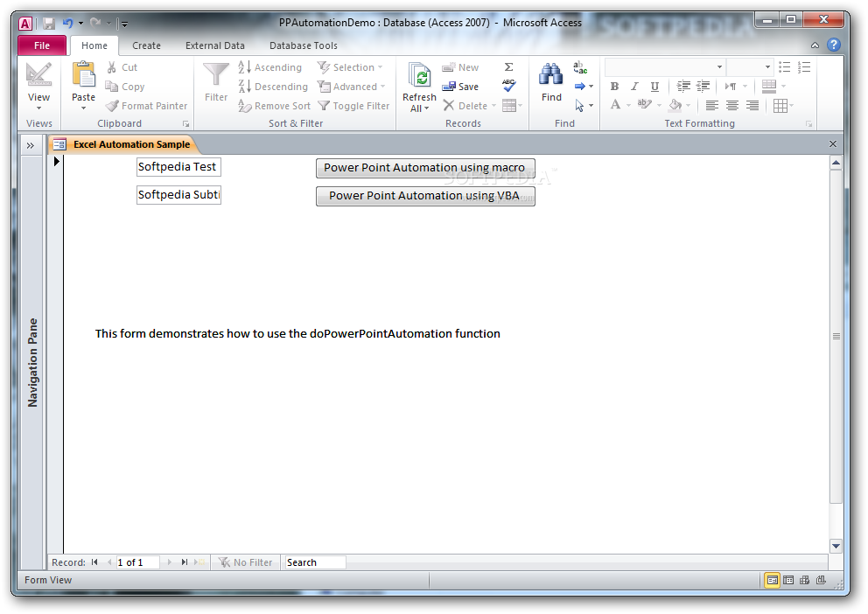
Task: Switch to Datasheet View in status bar
Action: click(x=788, y=580)
